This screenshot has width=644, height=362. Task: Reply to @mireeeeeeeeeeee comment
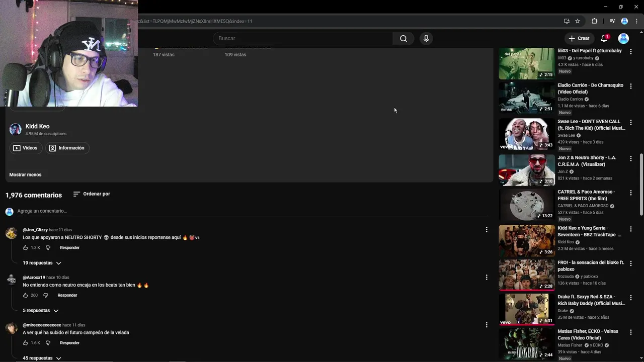tap(69, 343)
